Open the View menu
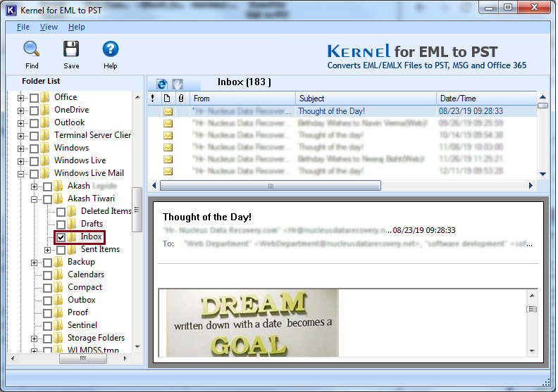The width and height of the screenshot is (558, 392). [49, 27]
